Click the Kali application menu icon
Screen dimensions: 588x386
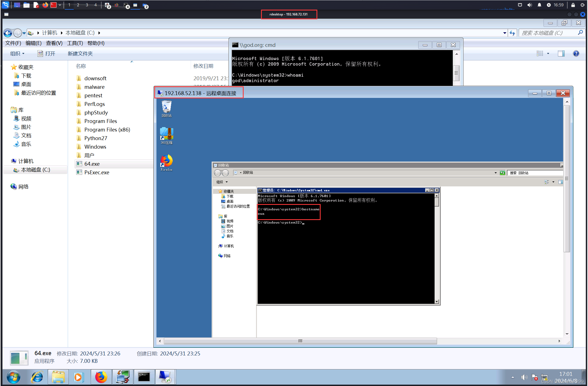point(6,5)
